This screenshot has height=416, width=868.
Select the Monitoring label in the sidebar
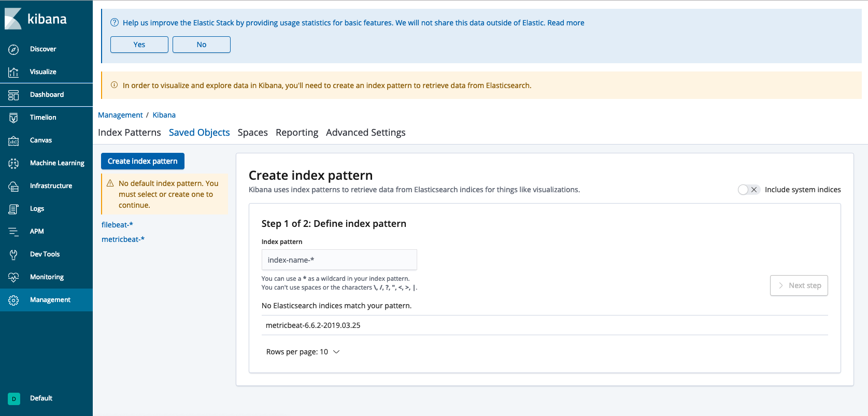[x=47, y=277]
